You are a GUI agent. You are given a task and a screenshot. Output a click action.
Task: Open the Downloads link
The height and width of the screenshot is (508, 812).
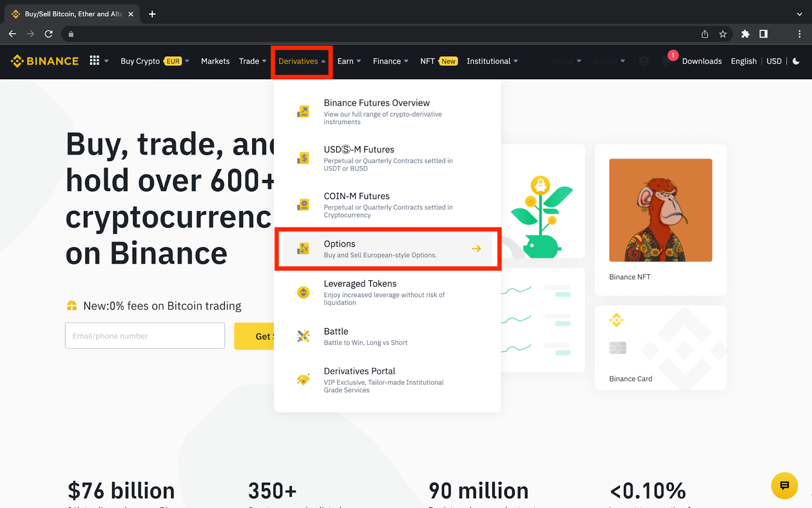(x=701, y=61)
